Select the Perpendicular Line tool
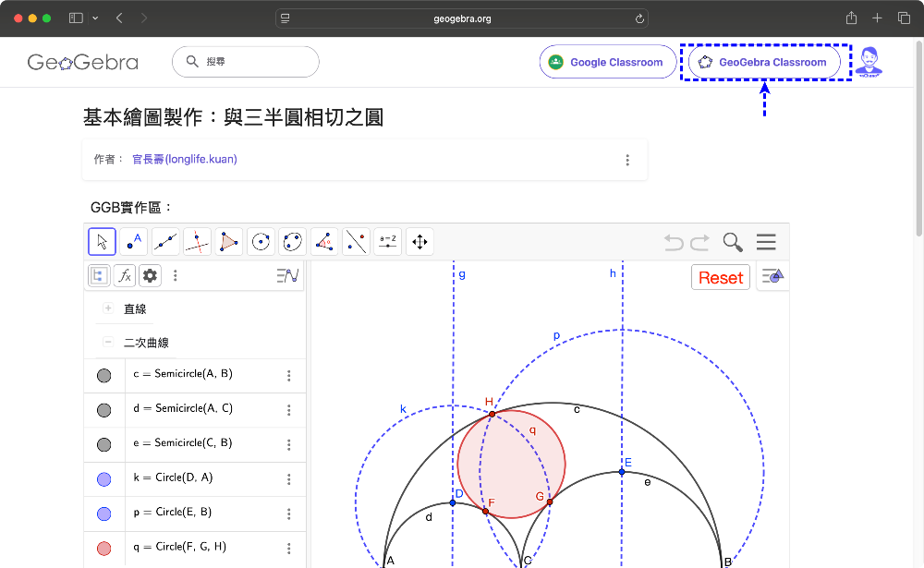Viewport: 924px width, 568px height. pyautogui.click(x=198, y=242)
